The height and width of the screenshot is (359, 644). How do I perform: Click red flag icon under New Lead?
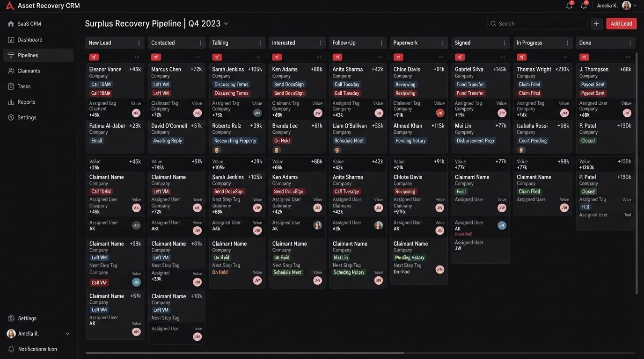point(94,57)
